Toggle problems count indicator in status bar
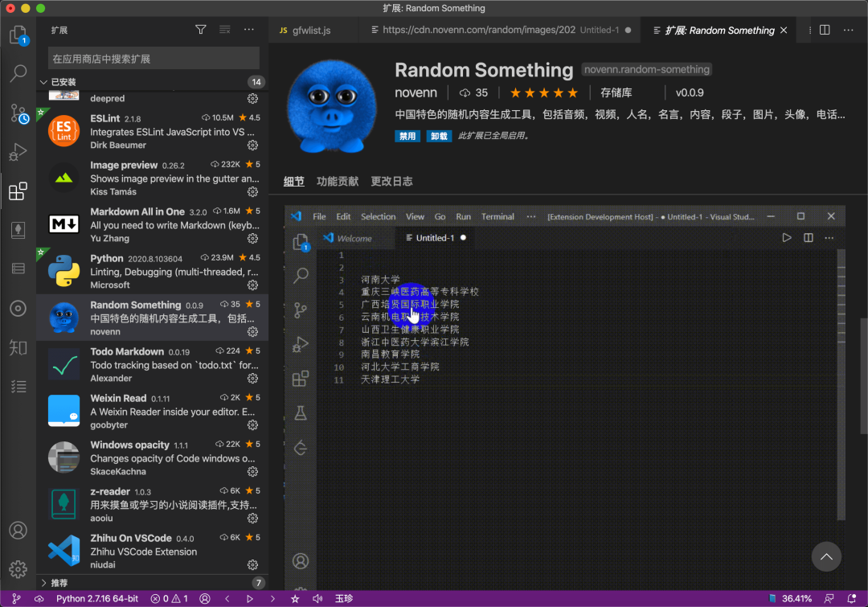The height and width of the screenshot is (607, 868). point(170,598)
